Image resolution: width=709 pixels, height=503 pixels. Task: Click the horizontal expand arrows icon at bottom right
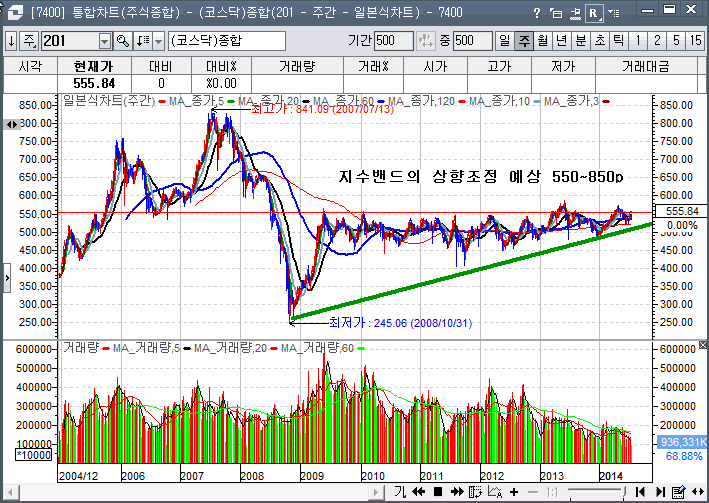tap(698, 492)
